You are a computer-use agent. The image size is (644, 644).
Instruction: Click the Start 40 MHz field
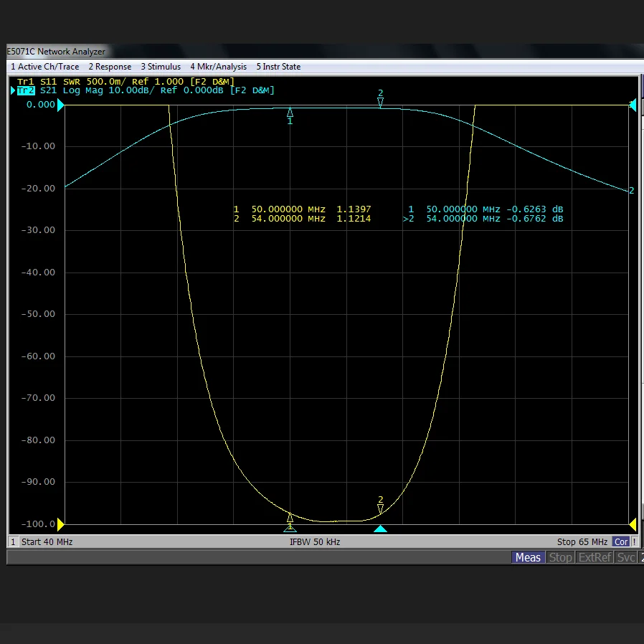click(x=47, y=542)
